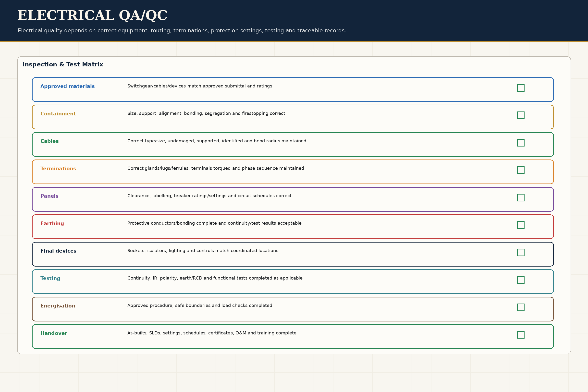Tick the Terminations checkbox
Screen dimensions: 588x392
coord(521,170)
